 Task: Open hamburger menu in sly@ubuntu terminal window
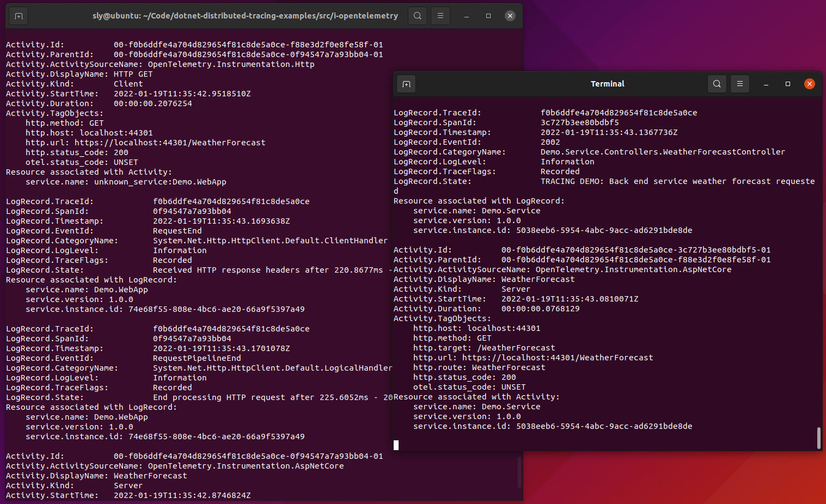point(440,16)
